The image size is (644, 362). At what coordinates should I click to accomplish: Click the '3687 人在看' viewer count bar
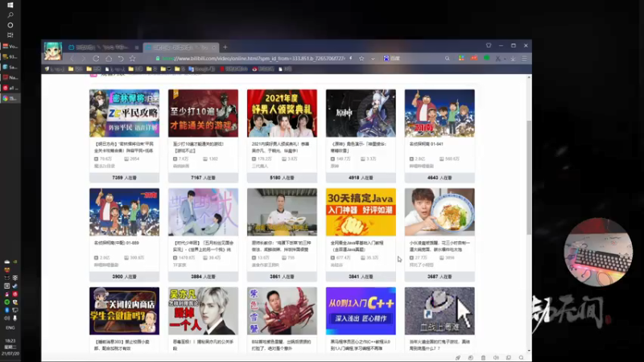click(440, 277)
